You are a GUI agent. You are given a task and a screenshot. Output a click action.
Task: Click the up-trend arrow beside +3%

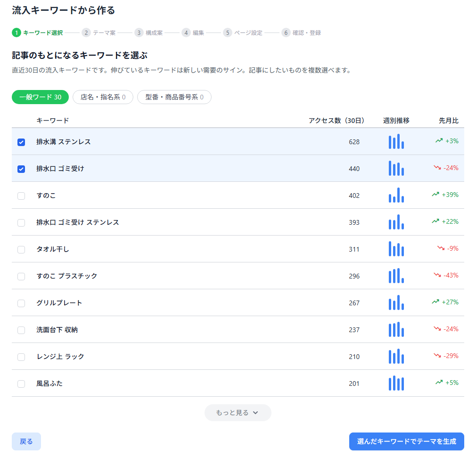coord(439,140)
